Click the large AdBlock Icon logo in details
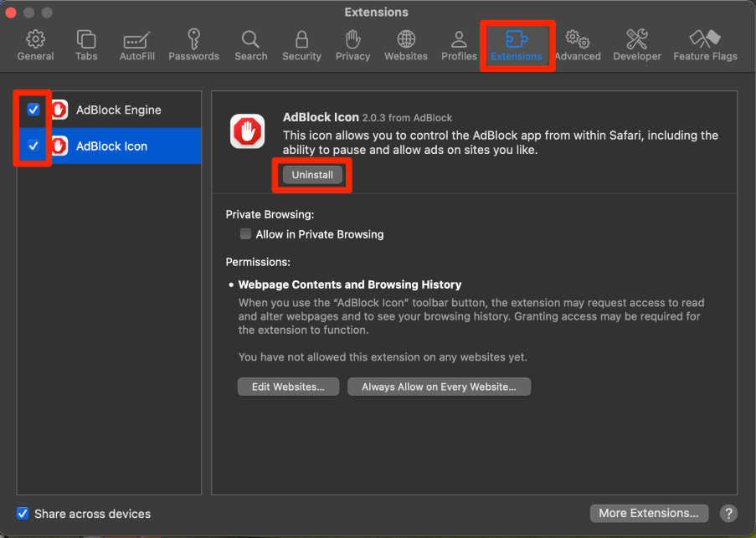This screenshot has height=538, width=756. click(x=247, y=131)
